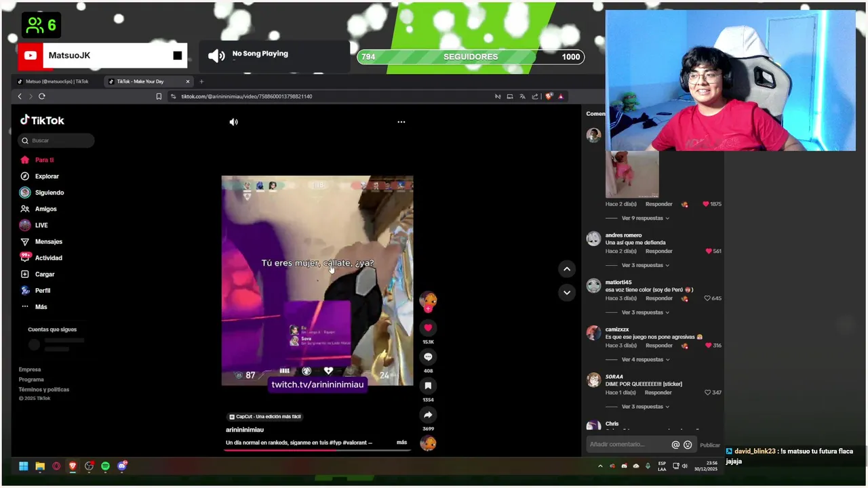Click the red video progress bar
868x488 pixels.
(317, 449)
